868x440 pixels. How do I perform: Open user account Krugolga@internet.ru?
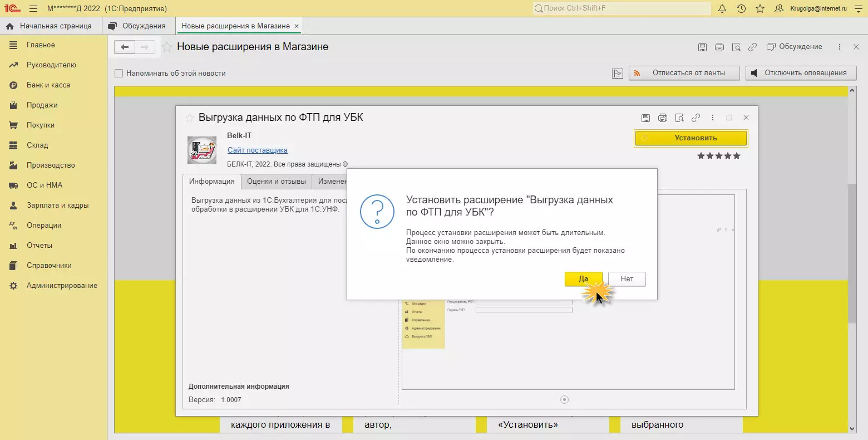pyautogui.click(x=811, y=9)
